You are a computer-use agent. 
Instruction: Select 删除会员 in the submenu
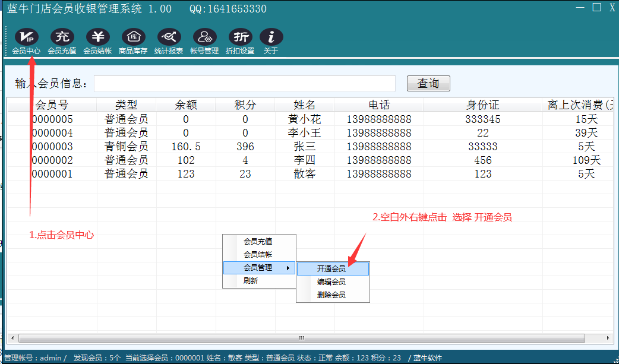tap(333, 295)
